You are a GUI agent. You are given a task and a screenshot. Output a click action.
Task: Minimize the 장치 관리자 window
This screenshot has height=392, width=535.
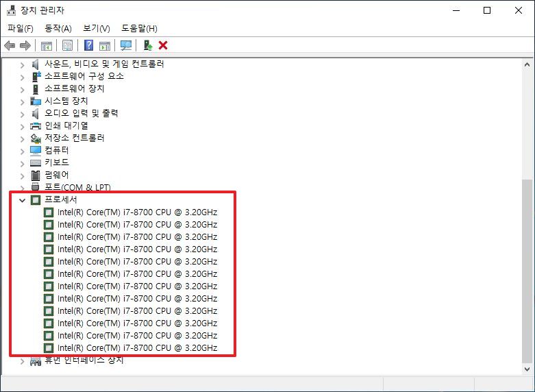point(456,10)
